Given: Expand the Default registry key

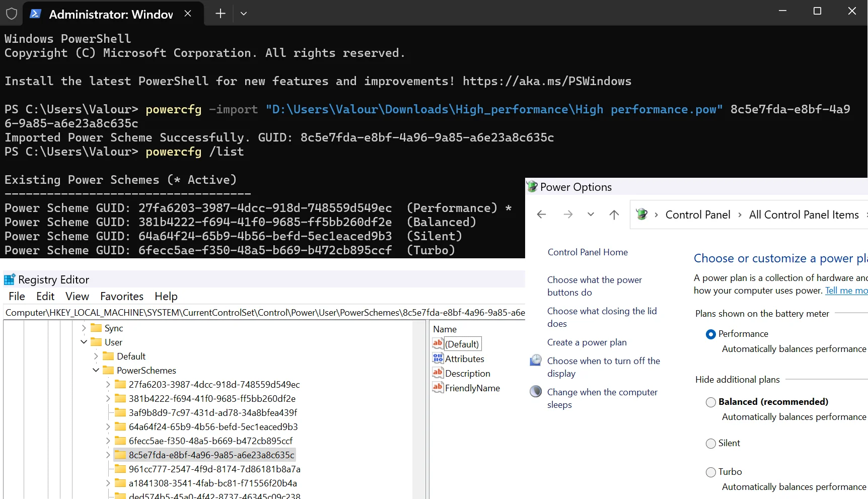Looking at the screenshot, I should (96, 356).
